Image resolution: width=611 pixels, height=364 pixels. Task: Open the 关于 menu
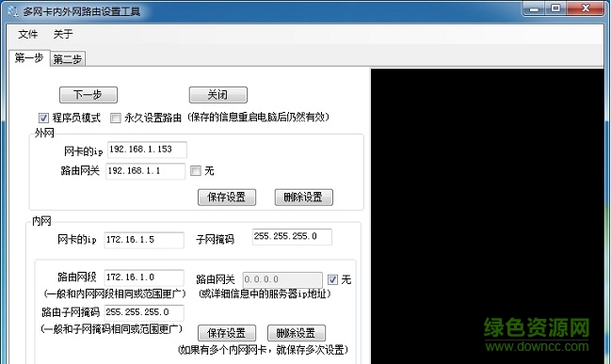[x=63, y=34]
